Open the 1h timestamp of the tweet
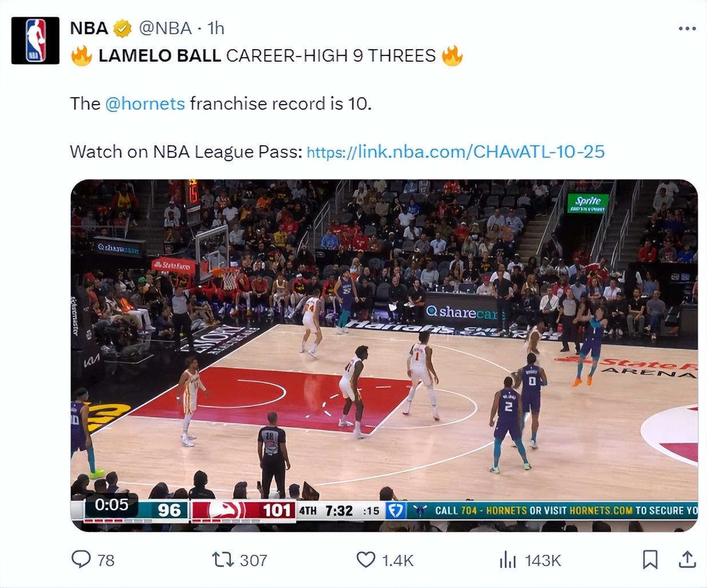 click(216, 28)
